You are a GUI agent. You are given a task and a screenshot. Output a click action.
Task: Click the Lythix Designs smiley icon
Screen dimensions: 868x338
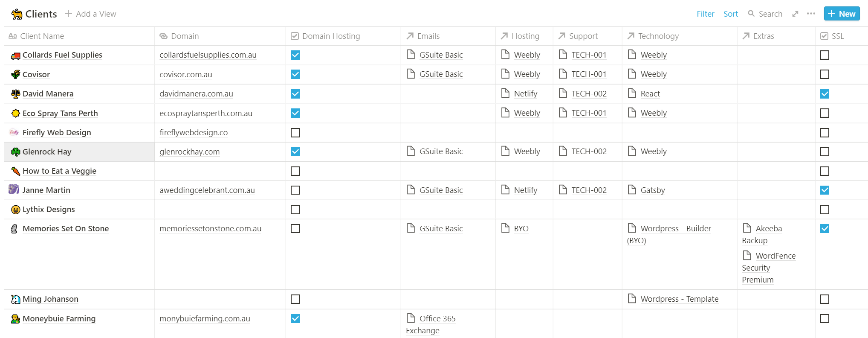coord(16,210)
